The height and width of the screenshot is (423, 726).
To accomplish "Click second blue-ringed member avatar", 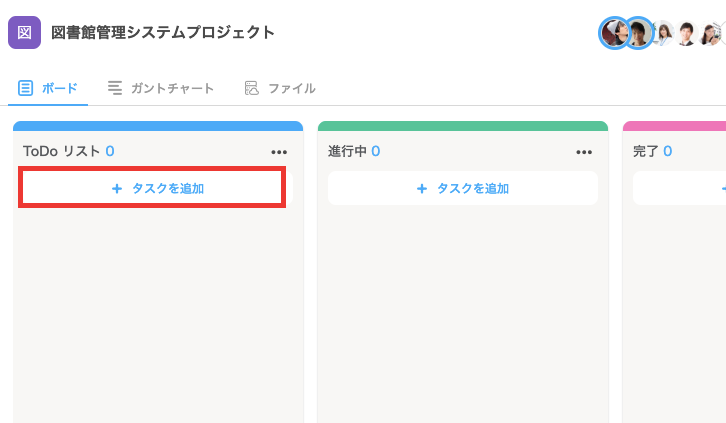I will pyautogui.click(x=638, y=33).
